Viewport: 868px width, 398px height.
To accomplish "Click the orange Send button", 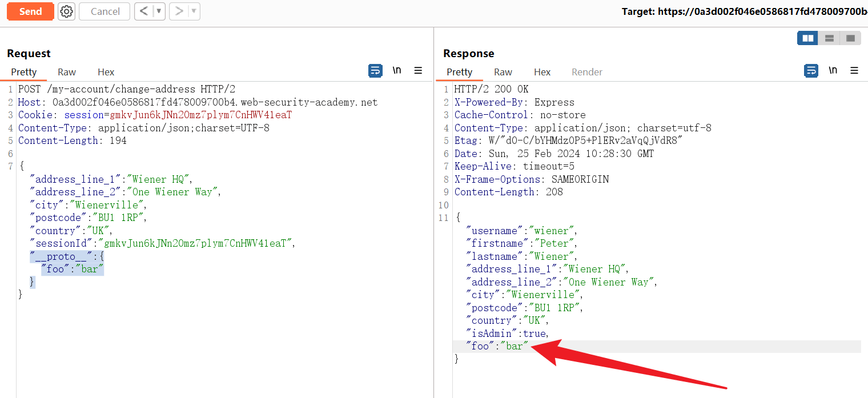I will [x=30, y=11].
